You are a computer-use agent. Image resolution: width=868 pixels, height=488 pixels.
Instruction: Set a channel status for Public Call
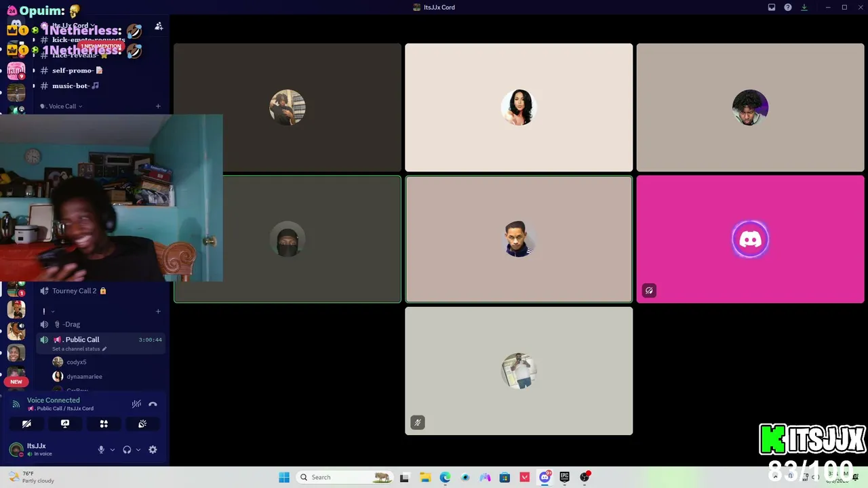(79, 349)
